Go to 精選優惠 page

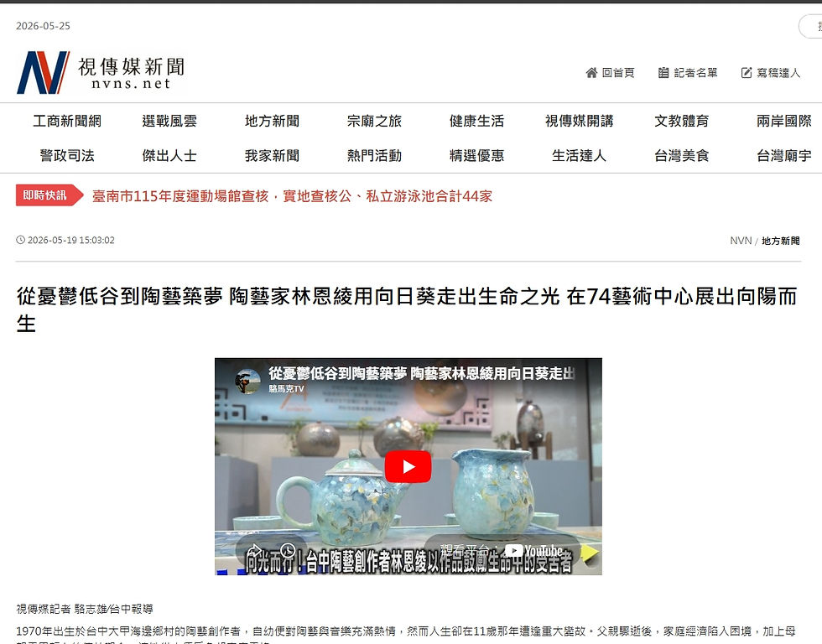pos(476,156)
